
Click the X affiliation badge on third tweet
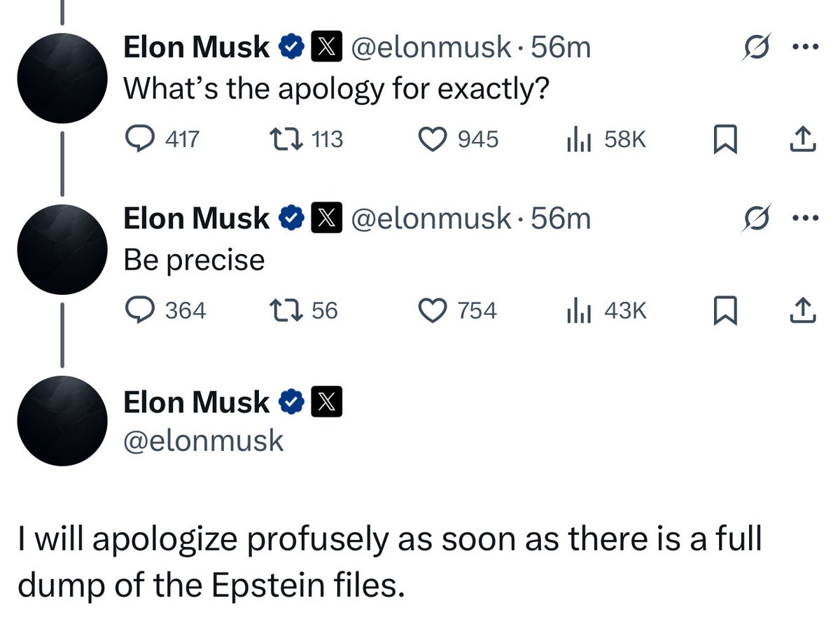tap(328, 401)
